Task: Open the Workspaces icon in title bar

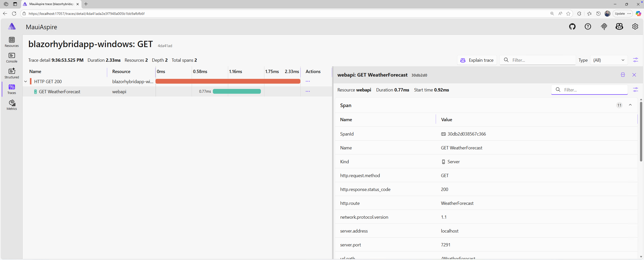Action: pos(6,4)
